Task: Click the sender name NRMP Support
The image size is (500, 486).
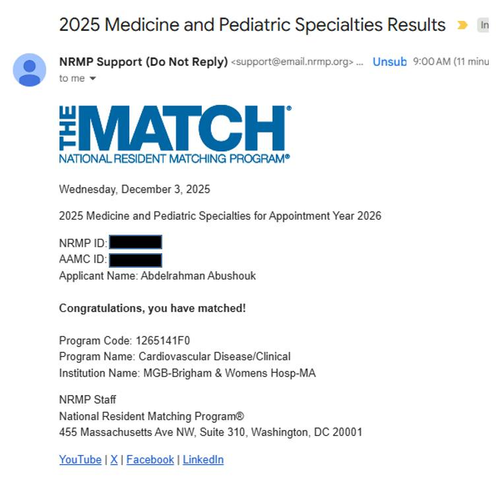Action: pyautogui.click(x=143, y=62)
